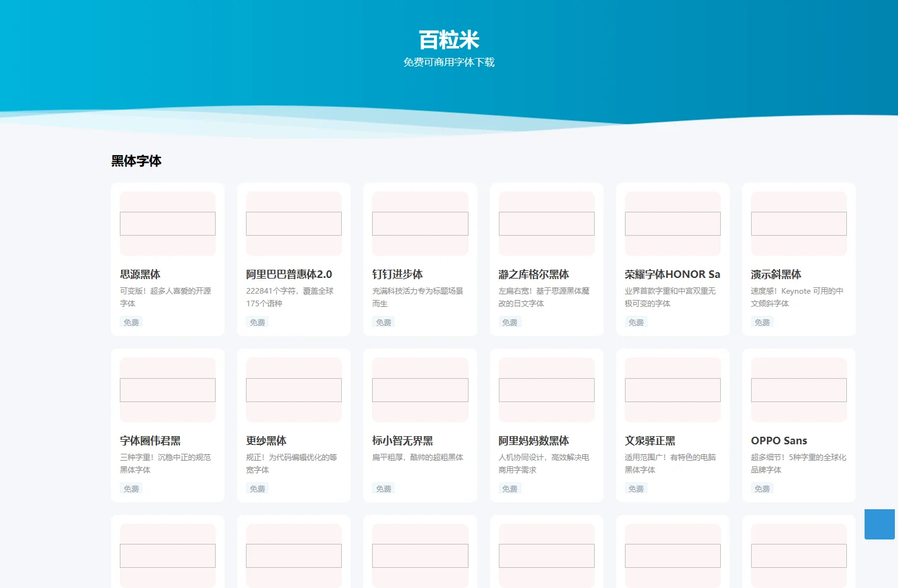Viewport: 898px width, 588px height.
Task: Open the 阿里妈妈数黑体 font title
Action: point(534,441)
